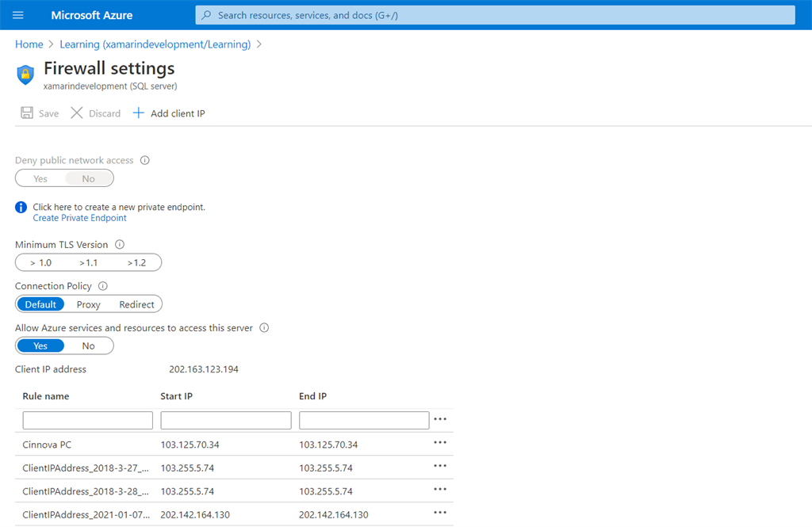Click the Rule name column header
Image resolution: width=812 pixels, height=527 pixels.
(45, 396)
